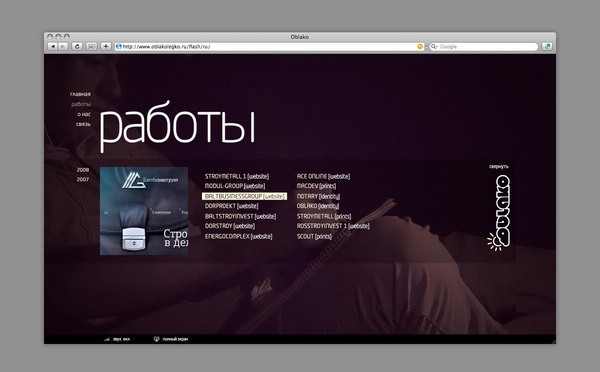The height and width of the screenshot is (372, 600).
Task: Select the 2007 year filter
Action: coord(83,179)
